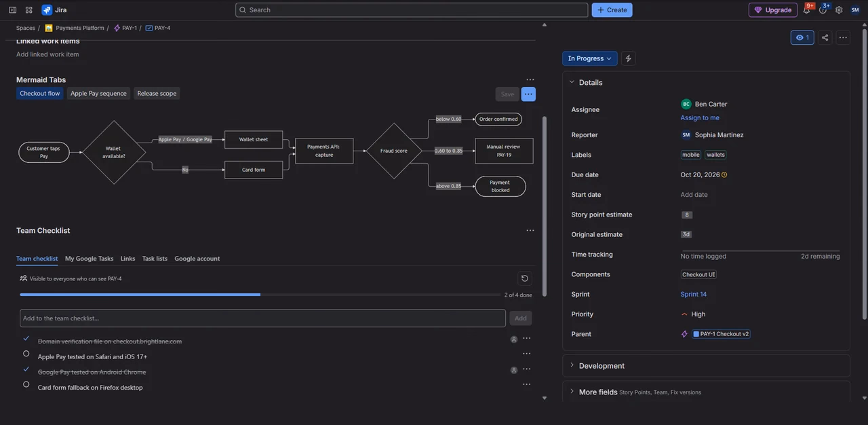
Task: Click time tracking progress bar
Action: pos(760,251)
